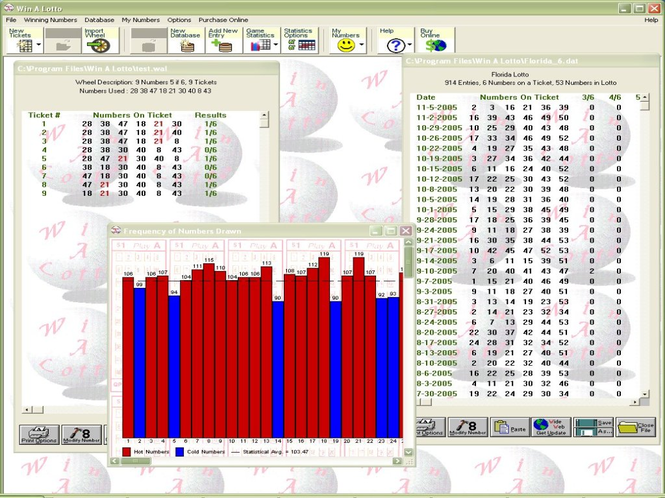Click the Win A Lotto title bar icon

coord(8,8)
